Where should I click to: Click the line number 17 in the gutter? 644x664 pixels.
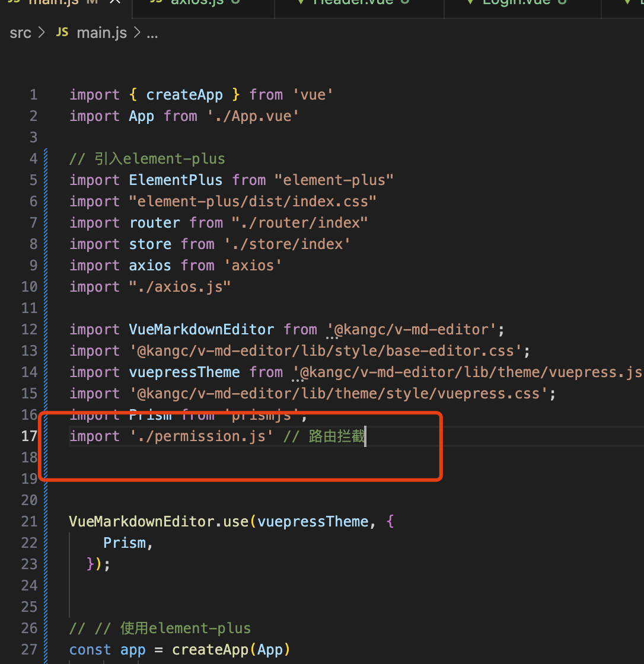(x=29, y=436)
